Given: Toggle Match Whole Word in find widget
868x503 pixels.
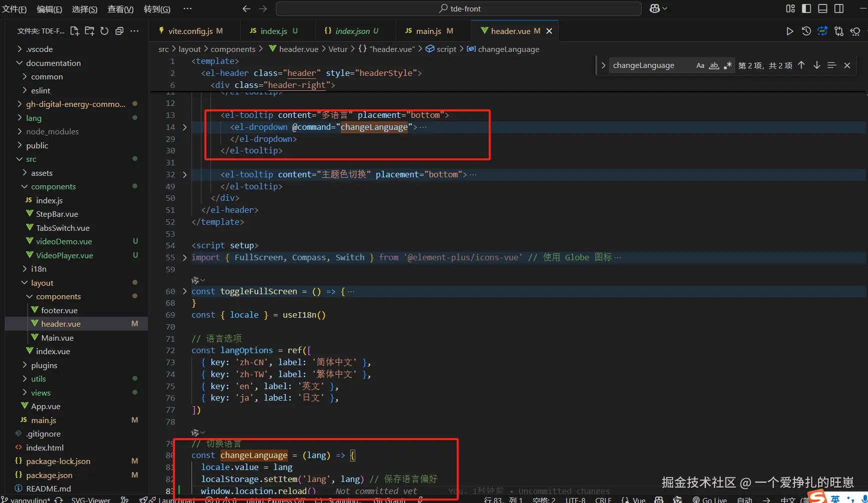Looking at the screenshot, I should pos(714,65).
